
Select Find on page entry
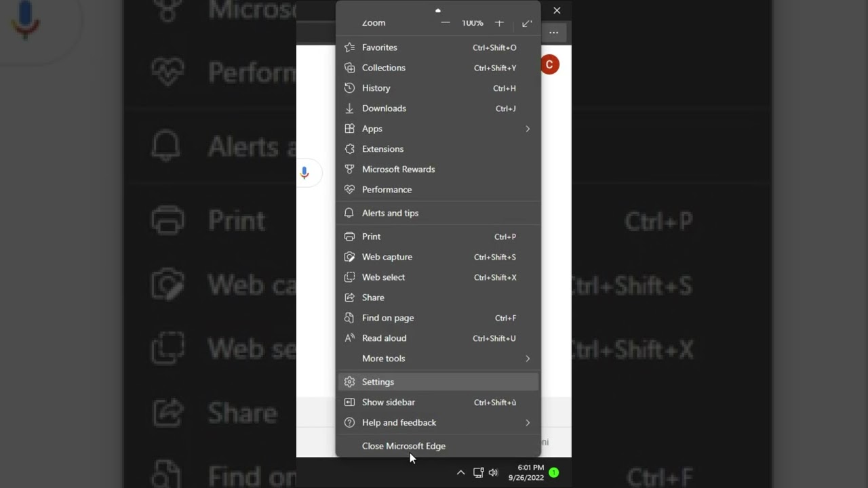[x=438, y=318]
